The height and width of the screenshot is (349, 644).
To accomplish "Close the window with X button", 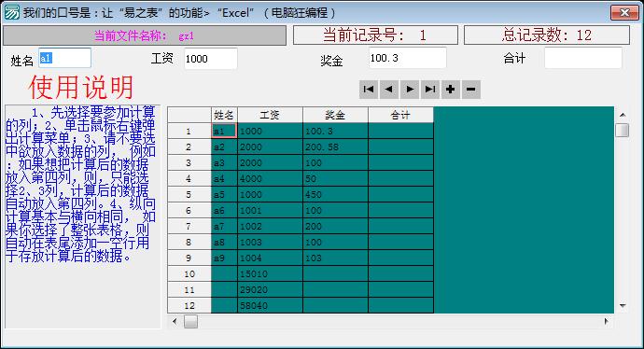I will 624,13.
